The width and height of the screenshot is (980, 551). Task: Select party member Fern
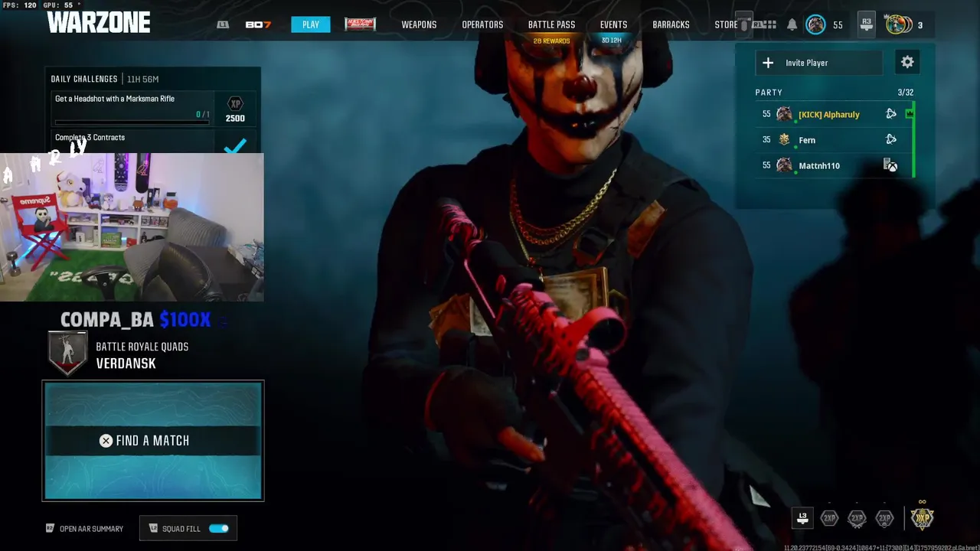807,140
